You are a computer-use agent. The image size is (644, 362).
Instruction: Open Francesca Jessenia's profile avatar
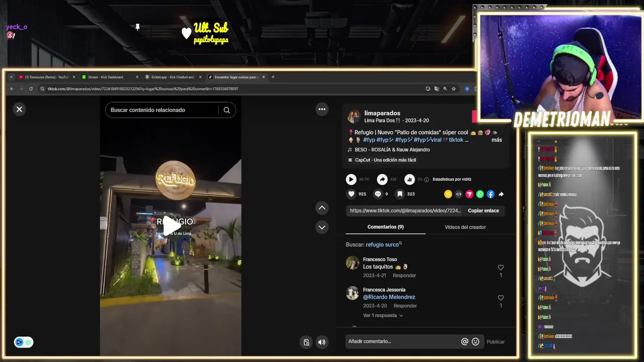353,293
